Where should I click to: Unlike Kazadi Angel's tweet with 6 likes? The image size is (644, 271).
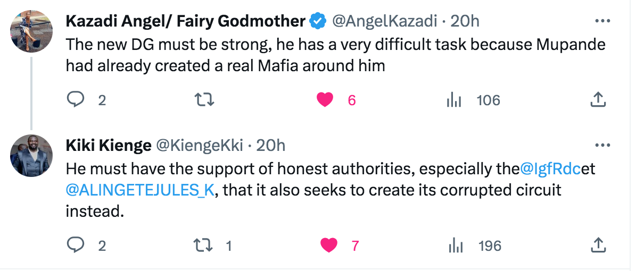point(325,99)
